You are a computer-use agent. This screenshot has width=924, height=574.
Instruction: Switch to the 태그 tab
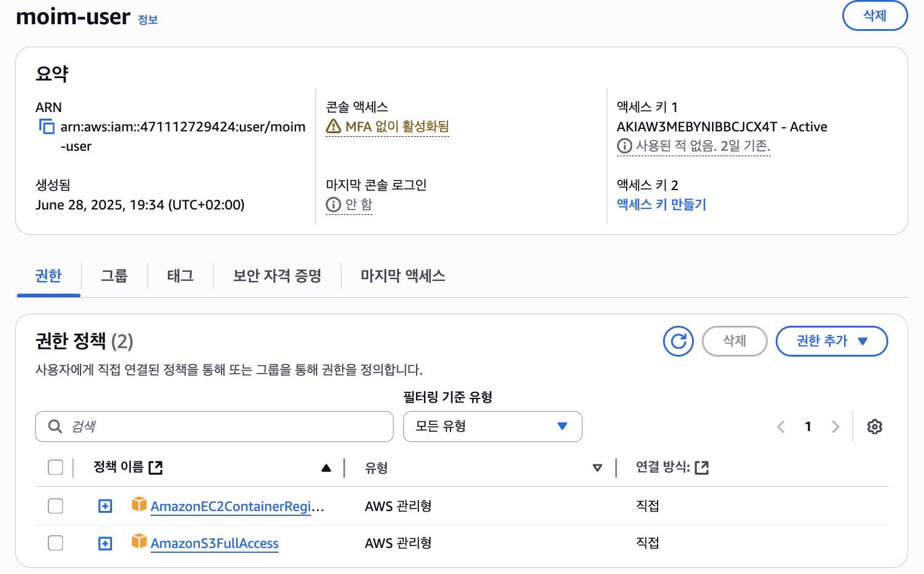point(180,276)
